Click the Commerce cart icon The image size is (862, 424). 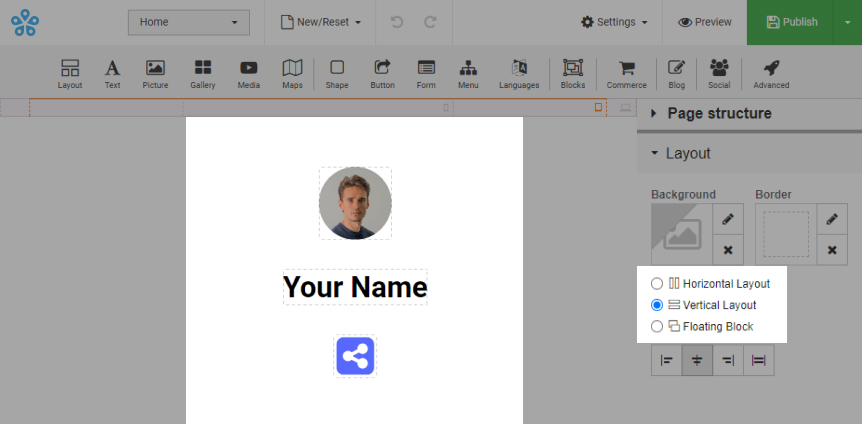coord(626,73)
